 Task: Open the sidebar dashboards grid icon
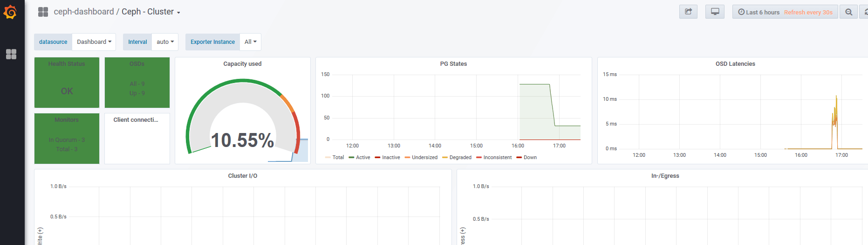11,54
